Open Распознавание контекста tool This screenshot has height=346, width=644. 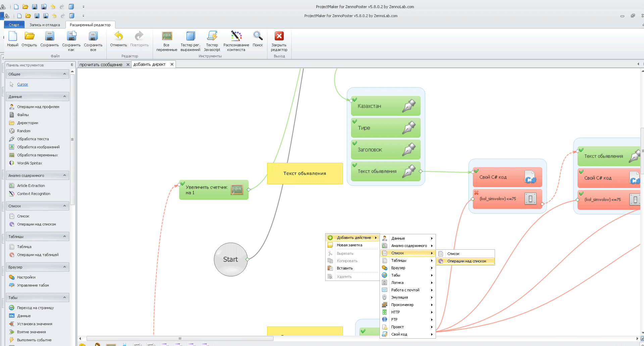coord(236,41)
